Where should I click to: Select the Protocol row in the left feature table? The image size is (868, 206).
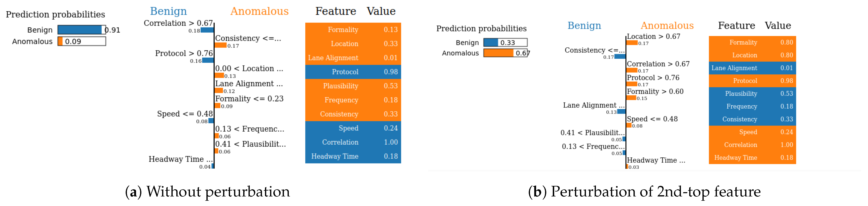pyautogui.click(x=353, y=72)
